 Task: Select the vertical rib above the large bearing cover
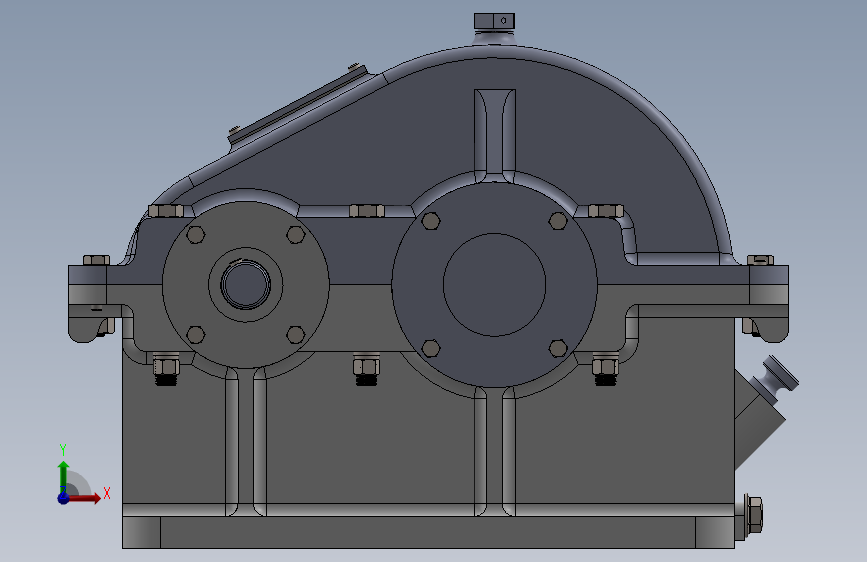495,134
